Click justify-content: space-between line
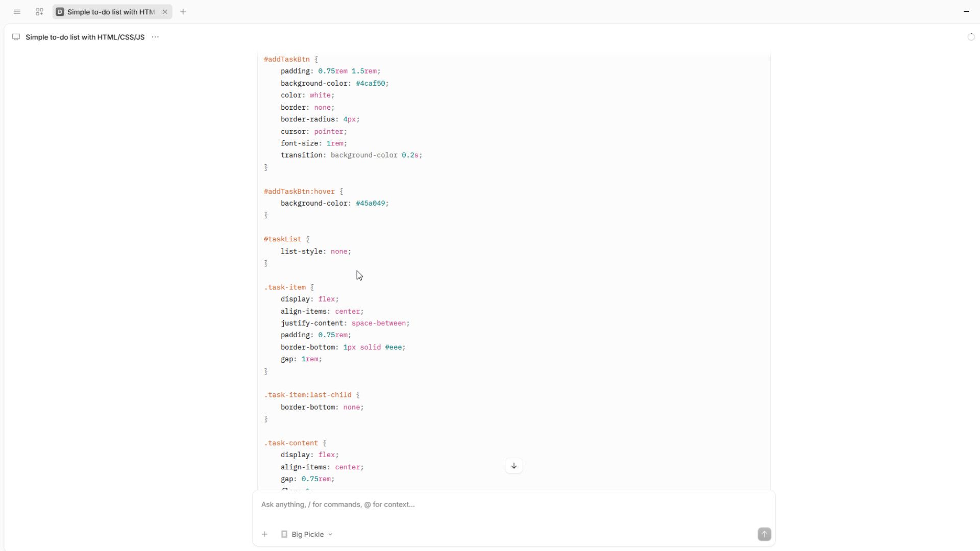Viewport: 980px width, 551px height. (x=345, y=323)
